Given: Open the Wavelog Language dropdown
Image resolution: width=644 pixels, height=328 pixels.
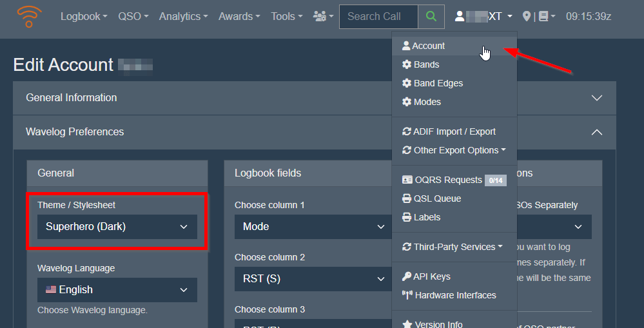Looking at the screenshot, I should (x=117, y=290).
